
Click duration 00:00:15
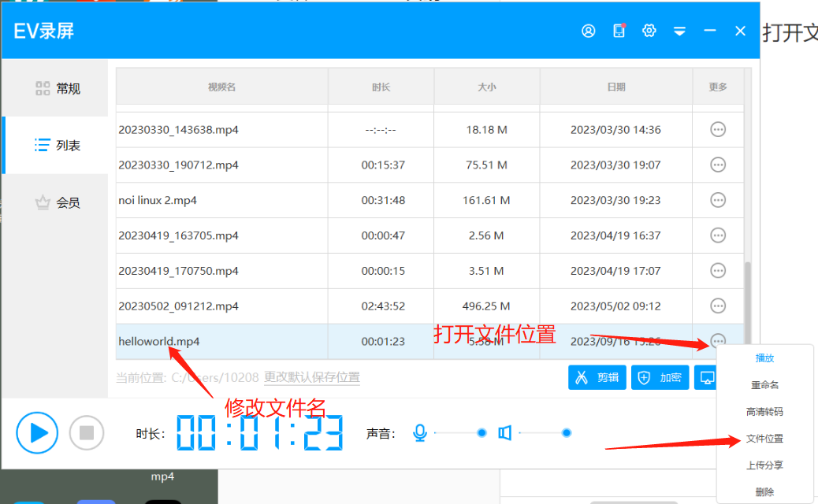383,271
